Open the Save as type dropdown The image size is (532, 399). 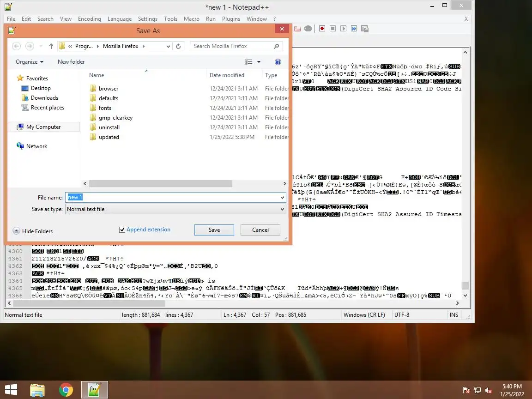click(x=282, y=209)
